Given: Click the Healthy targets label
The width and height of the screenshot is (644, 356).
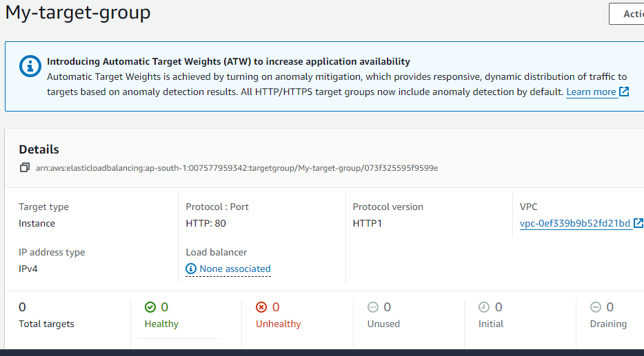Looking at the screenshot, I should click(x=161, y=324).
